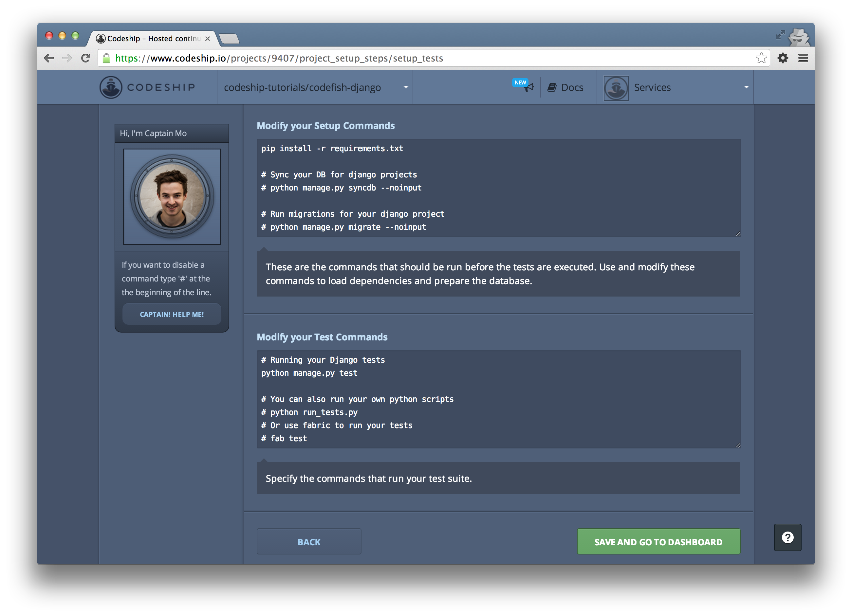
Task: Expand the Services account dropdown arrow
Action: click(746, 87)
